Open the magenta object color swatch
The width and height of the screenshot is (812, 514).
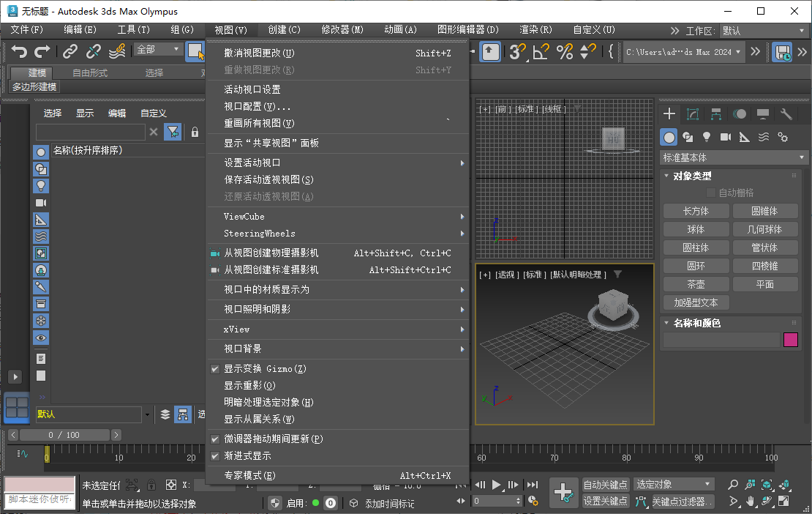coord(791,340)
